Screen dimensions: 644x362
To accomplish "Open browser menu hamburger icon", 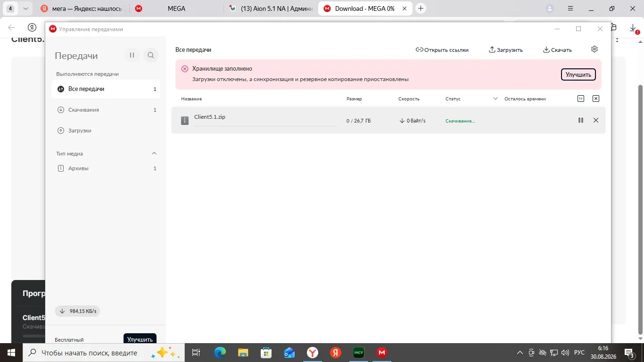I will coord(570,8).
